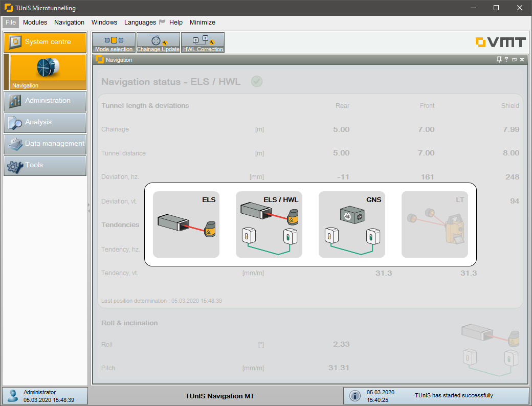
Task: Click the Pitch value 31.31
Action: click(x=339, y=368)
